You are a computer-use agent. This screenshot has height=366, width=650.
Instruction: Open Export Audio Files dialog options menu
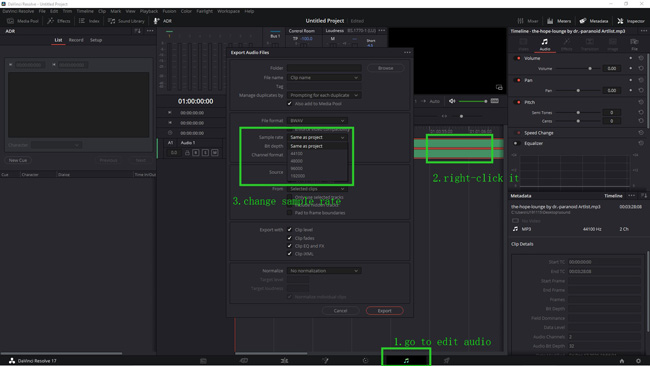[407, 53]
